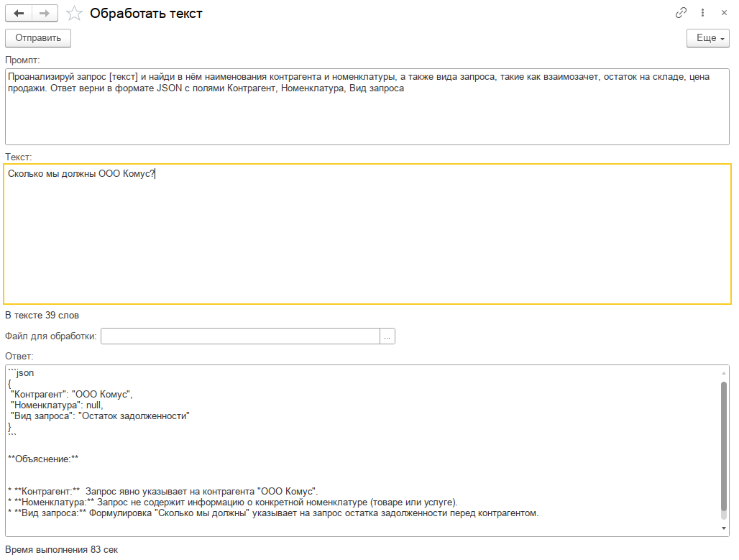Add form to favorites with star icon
This screenshot has width=739, height=560.
click(74, 13)
